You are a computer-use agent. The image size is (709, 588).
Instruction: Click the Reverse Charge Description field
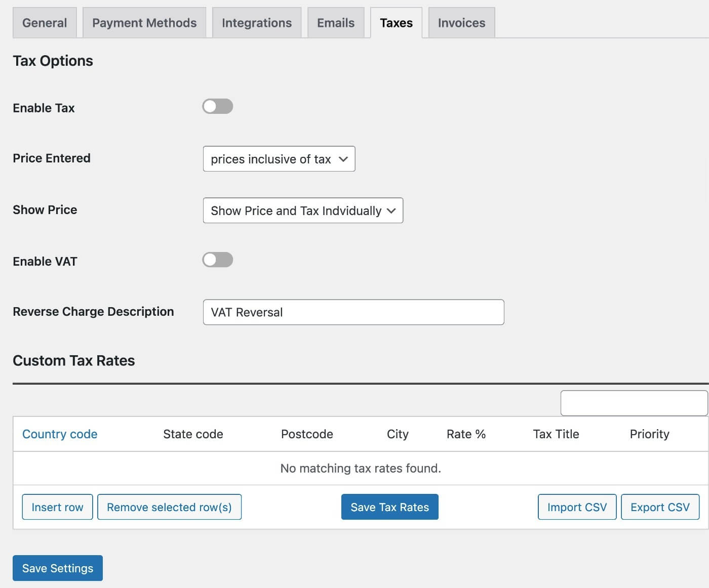(353, 312)
